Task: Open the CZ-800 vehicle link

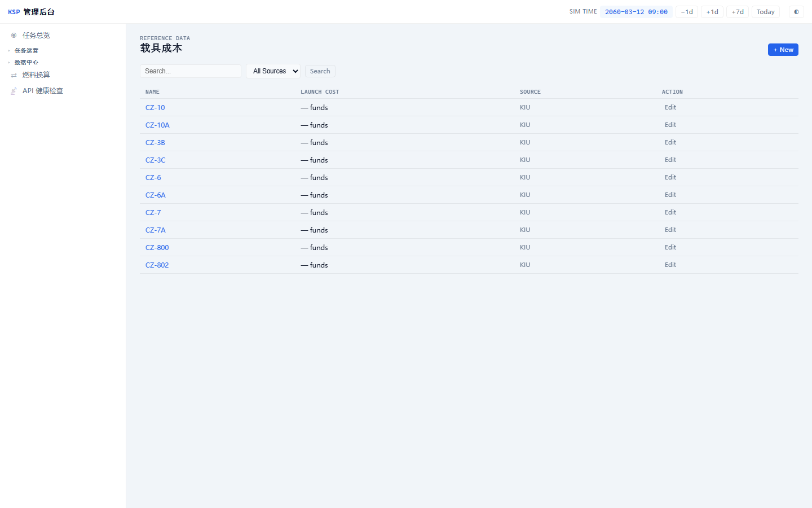Action: point(157,248)
